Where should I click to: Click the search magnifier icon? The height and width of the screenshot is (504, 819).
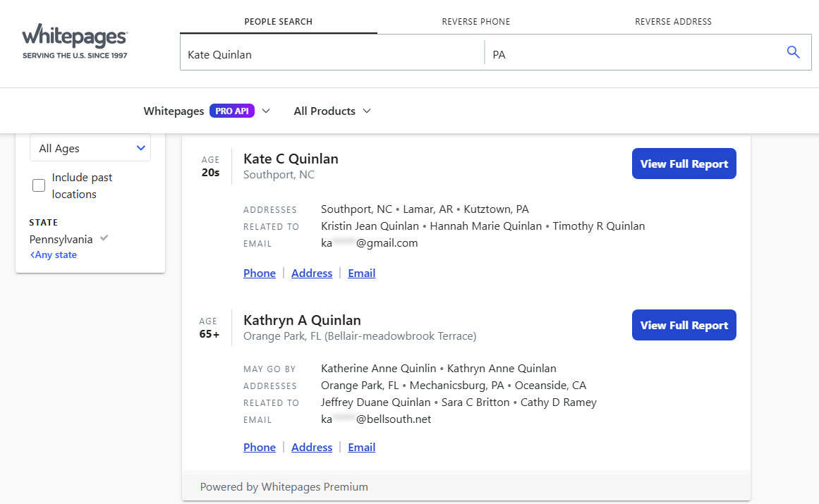pos(793,52)
